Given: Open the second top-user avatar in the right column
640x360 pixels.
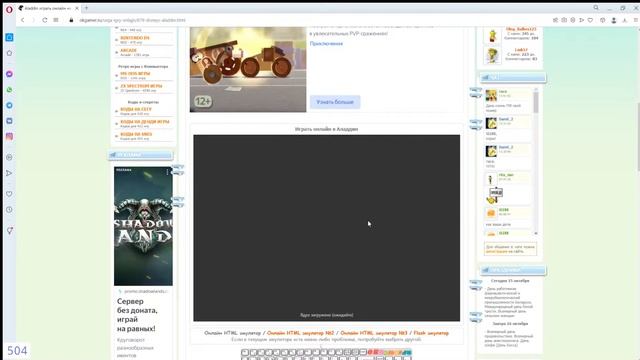Looking at the screenshot, I should pos(492,56).
